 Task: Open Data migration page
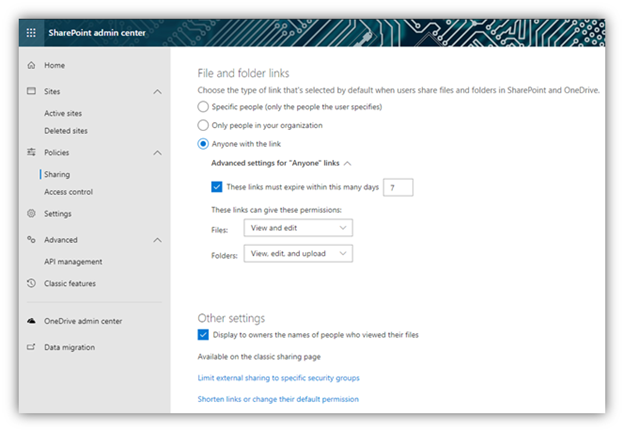(70, 347)
